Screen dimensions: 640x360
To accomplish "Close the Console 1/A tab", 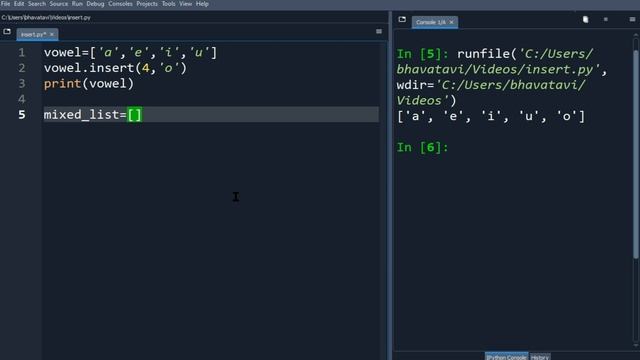I will tap(451, 22).
